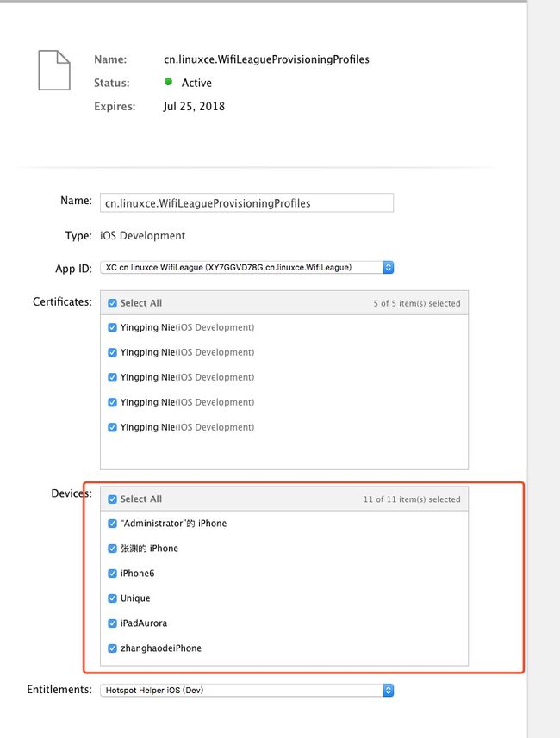The width and height of the screenshot is (560, 738).
Task: Uncheck the zhanghaodeiPhone device checkbox
Action: pos(112,648)
